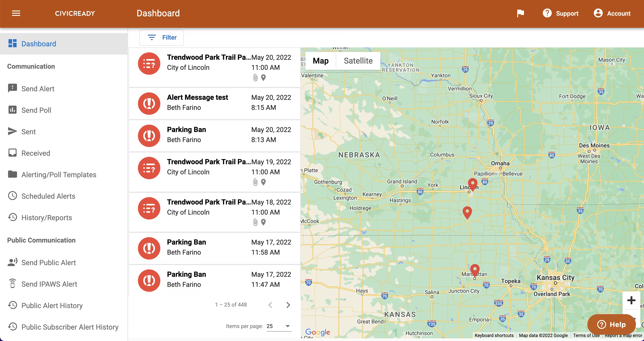Open History/Reports menu item
644x341 pixels.
(47, 217)
